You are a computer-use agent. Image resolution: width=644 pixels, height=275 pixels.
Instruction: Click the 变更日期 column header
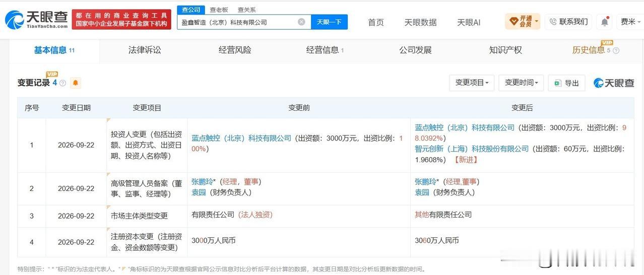(76, 108)
